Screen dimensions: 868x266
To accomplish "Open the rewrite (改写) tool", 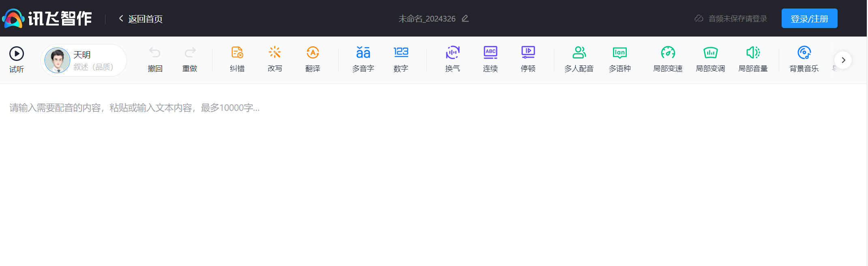I will [275, 53].
